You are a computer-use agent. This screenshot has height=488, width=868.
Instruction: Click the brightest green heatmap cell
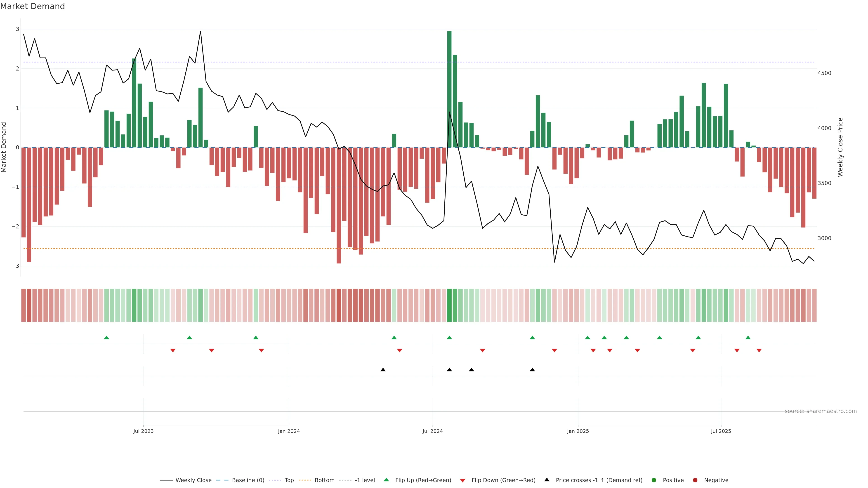click(x=449, y=305)
